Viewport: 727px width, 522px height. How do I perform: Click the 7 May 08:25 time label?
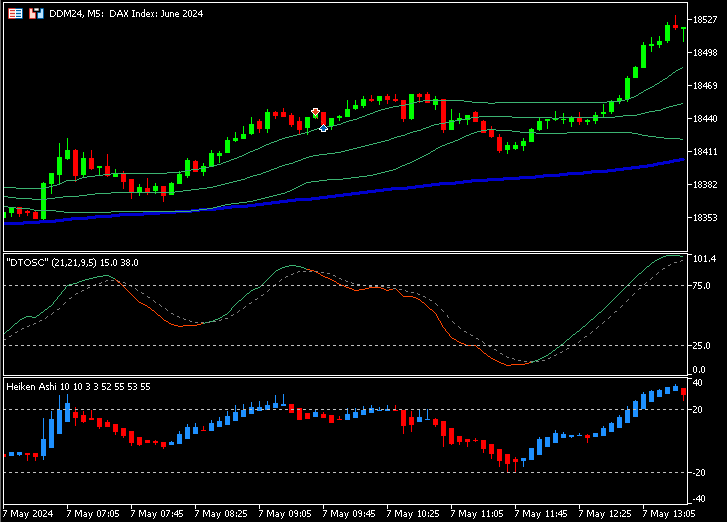click(221, 514)
